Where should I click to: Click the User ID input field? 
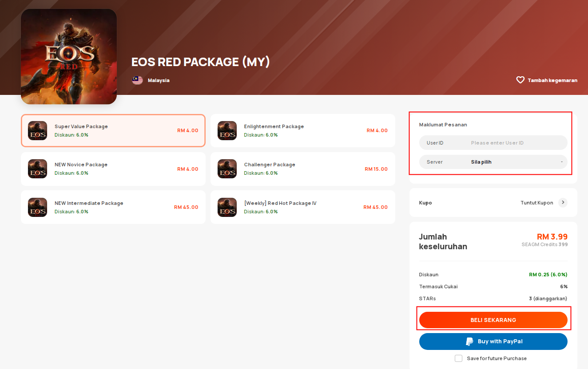pyautogui.click(x=493, y=143)
